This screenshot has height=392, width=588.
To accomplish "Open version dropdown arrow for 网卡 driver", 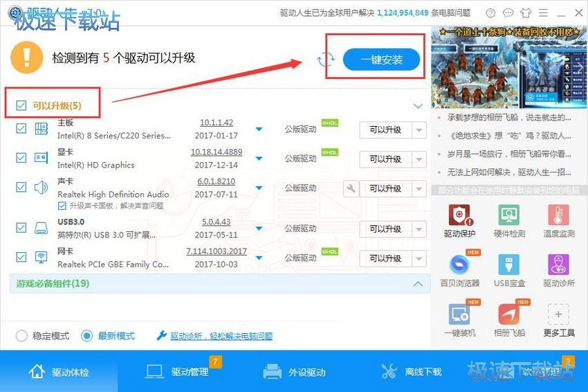I will [259, 258].
